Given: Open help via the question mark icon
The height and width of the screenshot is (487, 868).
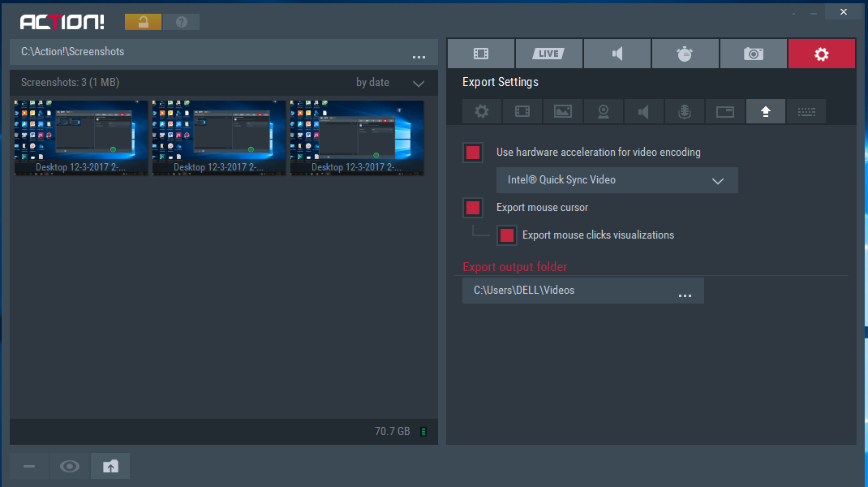Looking at the screenshot, I should [x=181, y=22].
